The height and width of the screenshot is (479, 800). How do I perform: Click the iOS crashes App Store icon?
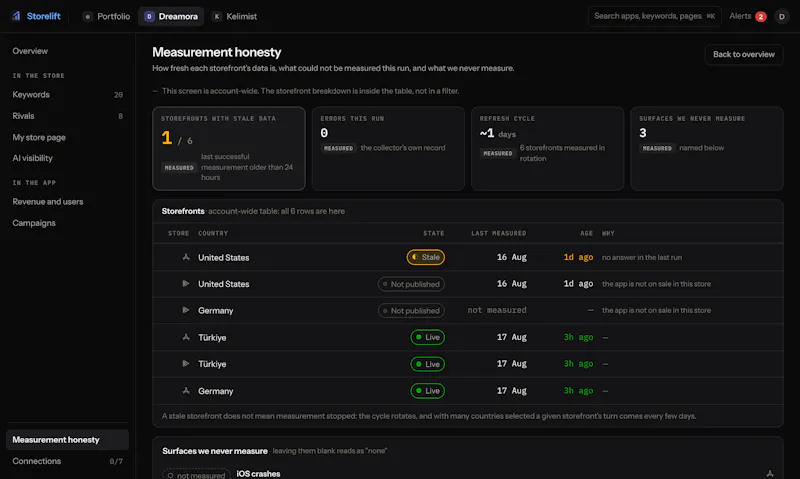tap(769, 474)
